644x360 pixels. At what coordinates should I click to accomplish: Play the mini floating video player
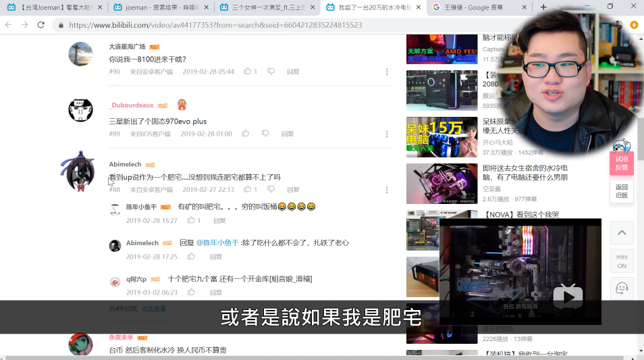point(568,295)
